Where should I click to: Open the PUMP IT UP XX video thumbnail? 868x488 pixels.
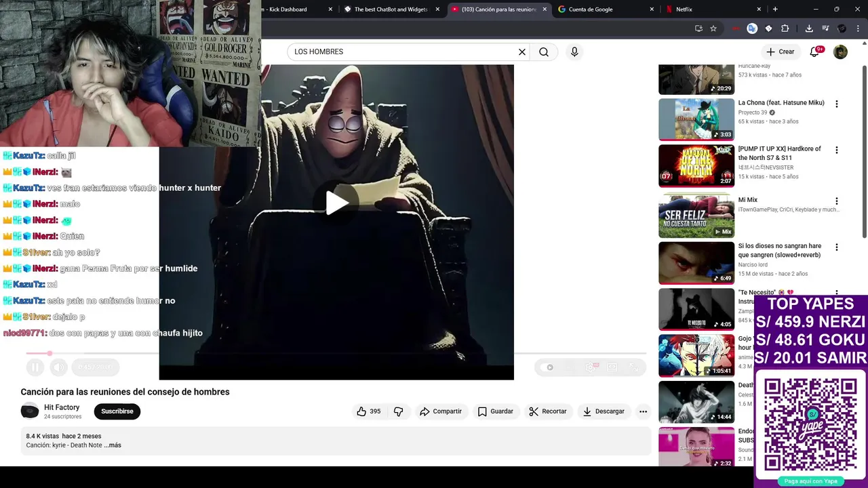tap(696, 165)
